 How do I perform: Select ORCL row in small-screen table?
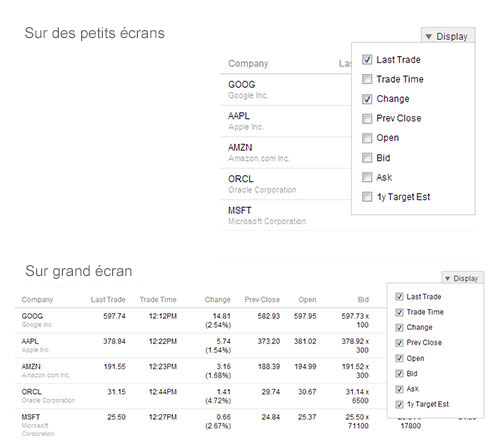tap(286, 184)
